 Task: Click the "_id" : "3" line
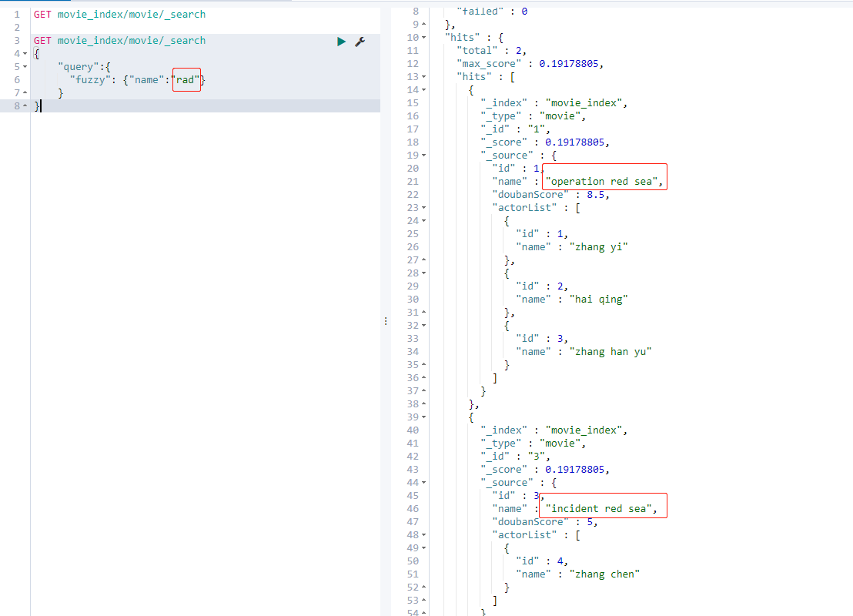(515, 457)
